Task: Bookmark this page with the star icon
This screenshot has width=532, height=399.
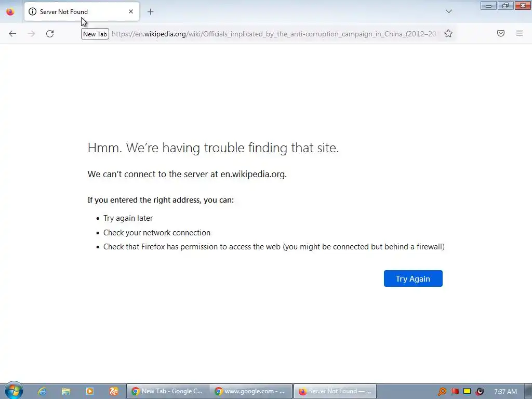Action: [x=448, y=34]
